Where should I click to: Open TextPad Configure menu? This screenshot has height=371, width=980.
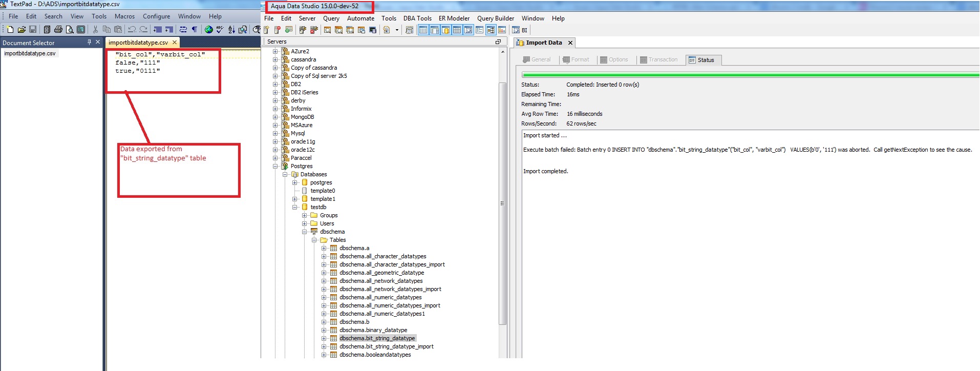156,16
